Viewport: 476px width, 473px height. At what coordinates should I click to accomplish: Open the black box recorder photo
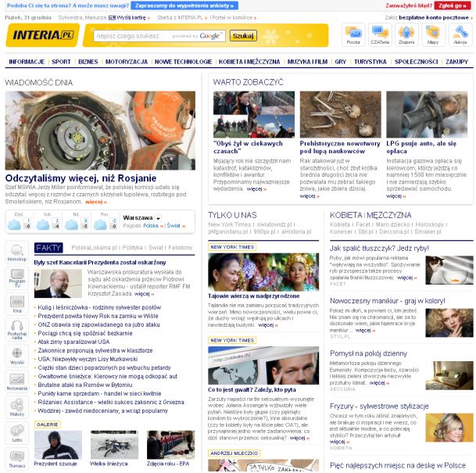point(100,131)
